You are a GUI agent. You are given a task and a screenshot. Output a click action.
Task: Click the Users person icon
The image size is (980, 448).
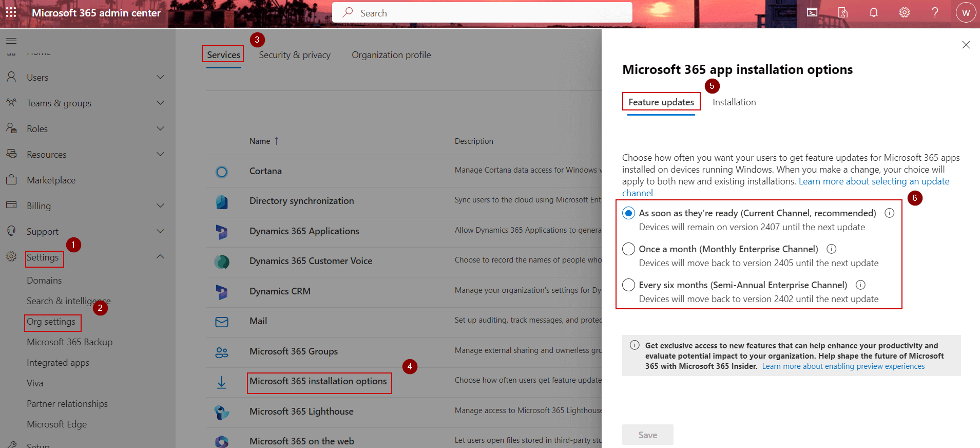pos(11,77)
